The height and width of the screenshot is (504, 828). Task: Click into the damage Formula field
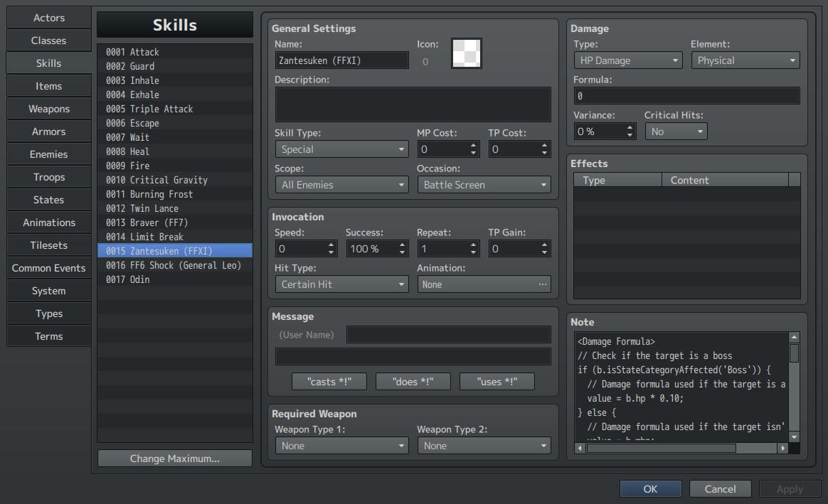686,96
